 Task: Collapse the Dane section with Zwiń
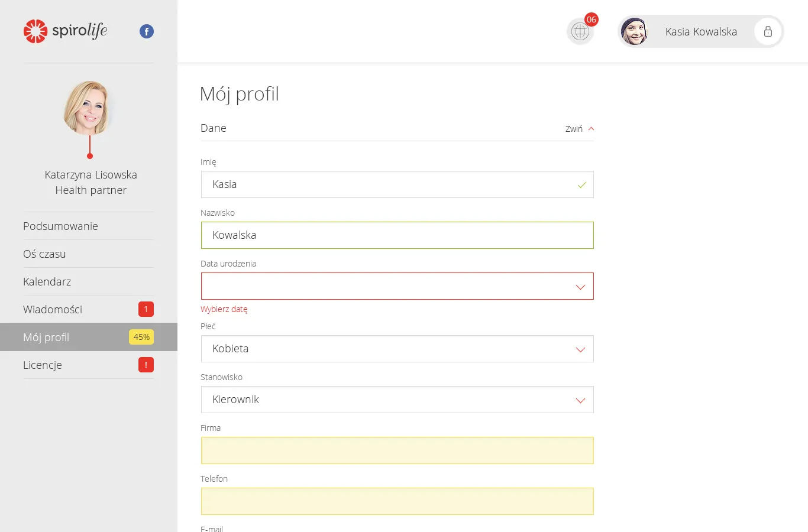pyautogui.click(x=579, y=129)
